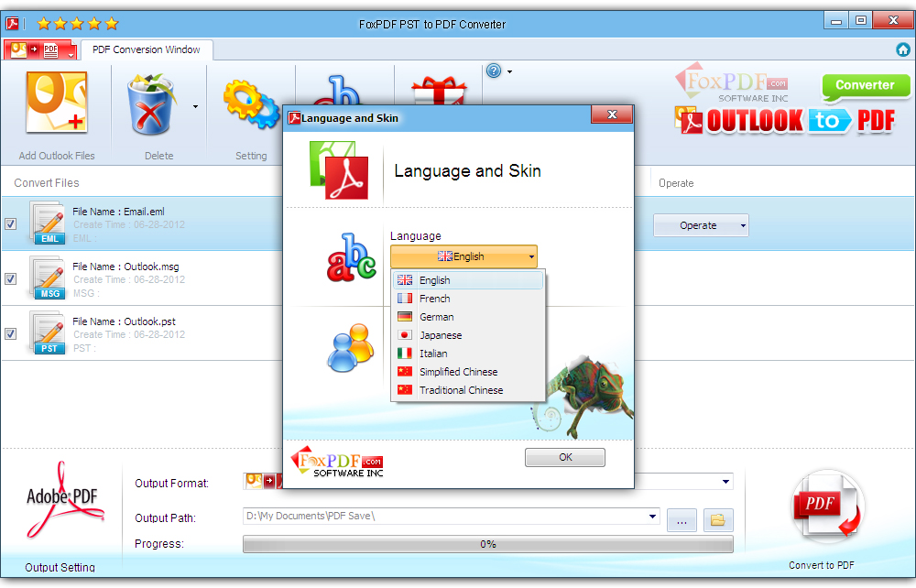This screenshot has height=588, width=916.
Task: Uncheck the Outlook.msg file checkbox
Action: pos(10,278)
